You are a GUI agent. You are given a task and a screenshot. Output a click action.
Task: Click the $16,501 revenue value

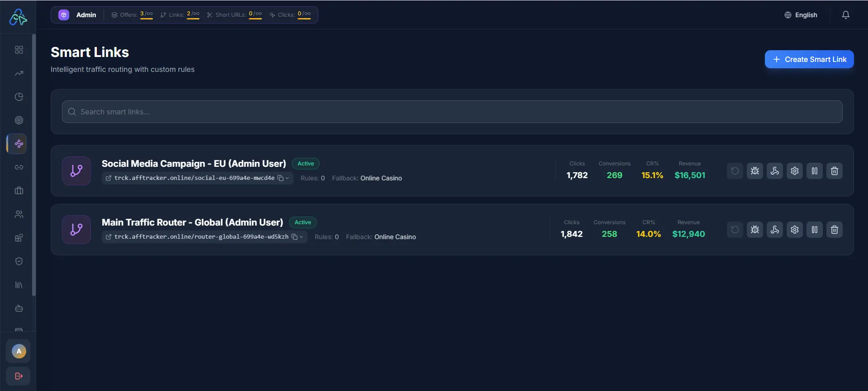point(690,175)
